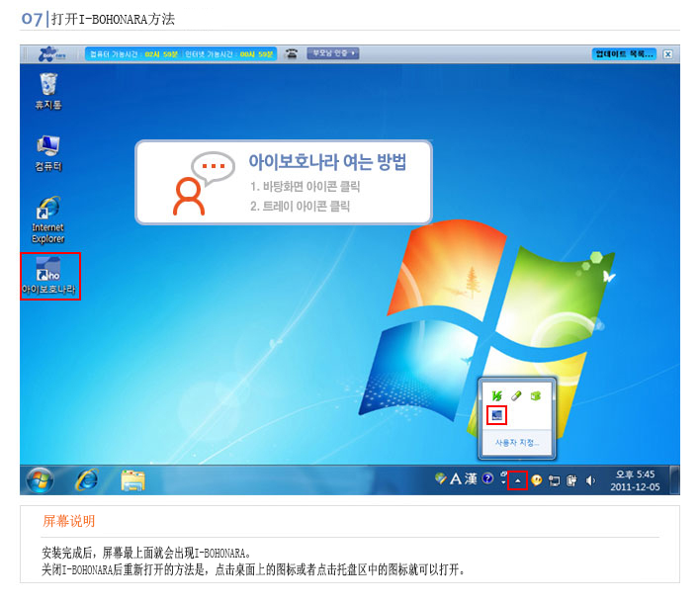Open the 컴퓨터 desktop icon
Viewport: 700px width, 604px height.
pyautogui.click(x=48, y=153)
